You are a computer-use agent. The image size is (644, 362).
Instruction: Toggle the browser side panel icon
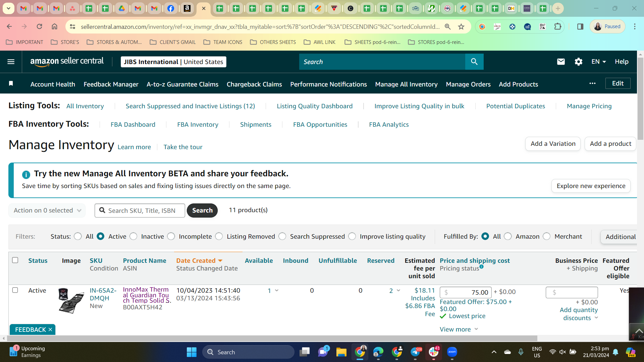tap(580, 26)
